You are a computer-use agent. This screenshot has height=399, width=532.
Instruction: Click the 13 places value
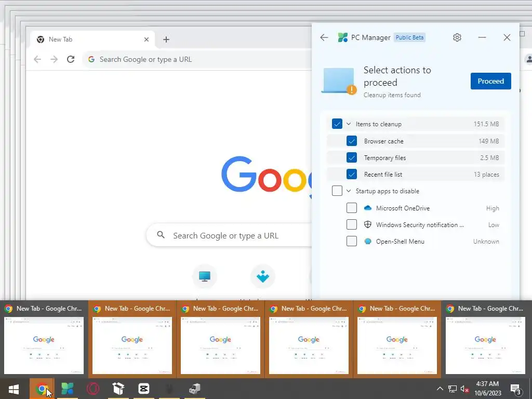(486, 175)
